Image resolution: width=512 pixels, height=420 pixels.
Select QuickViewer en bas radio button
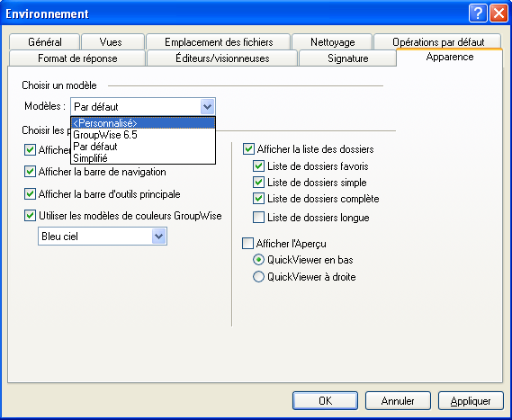tap(258, 260)
